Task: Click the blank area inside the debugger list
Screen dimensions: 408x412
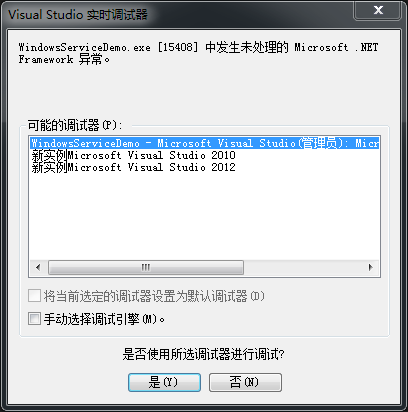Action: tap(205, 217)
